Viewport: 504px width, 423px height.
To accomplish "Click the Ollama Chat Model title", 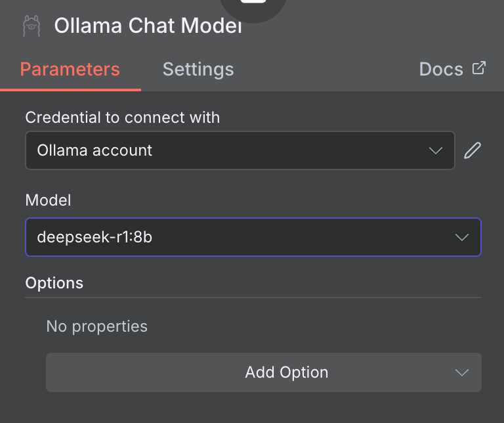I will coord(148,26).
